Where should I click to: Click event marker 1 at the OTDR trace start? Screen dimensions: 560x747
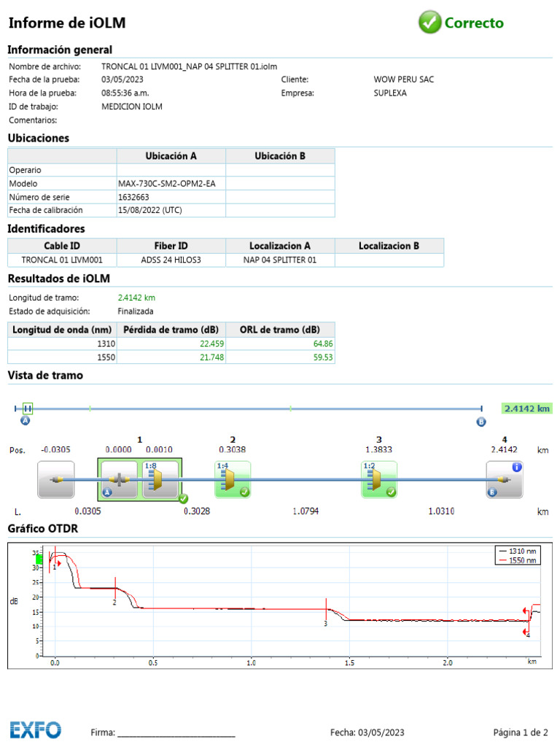click(x=55, y=560)
